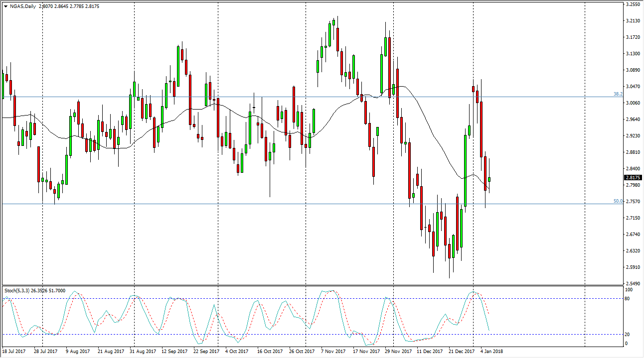The width and height of the screenshot is (644, 358).
Task: Click the 2.7570 price on the scale
Action: point(633,202)
